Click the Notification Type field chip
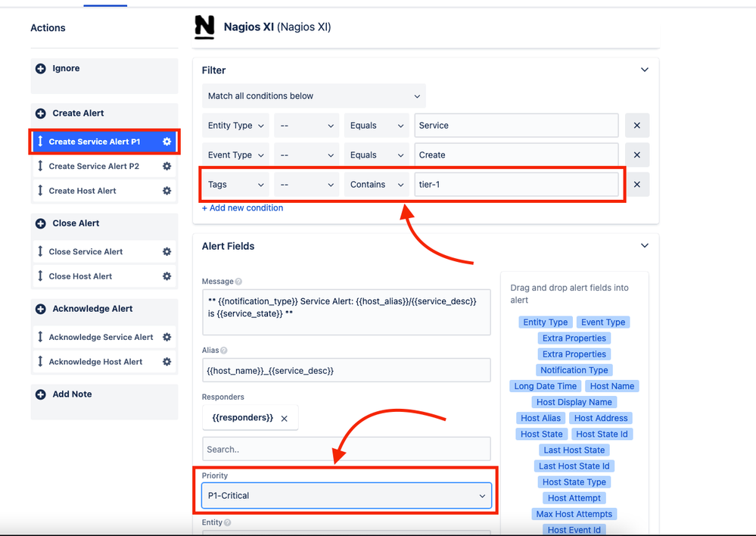756x536 pixels. [x=574, y=370]
